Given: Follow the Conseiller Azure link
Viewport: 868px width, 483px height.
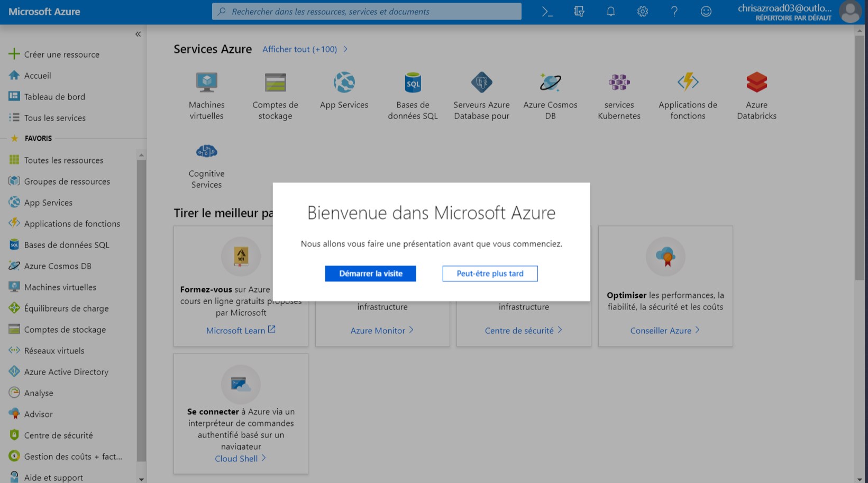Looking at the screenshot, I should point(665,330).
